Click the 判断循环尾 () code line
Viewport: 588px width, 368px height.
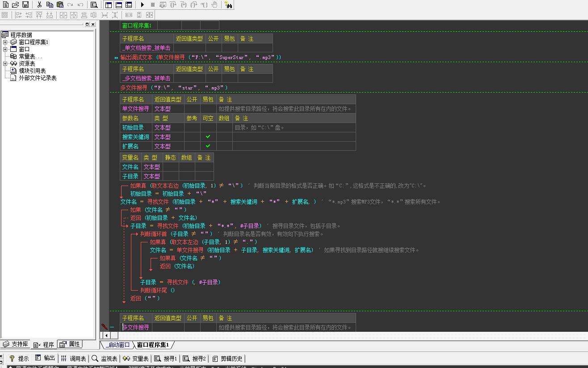point(157,290)
